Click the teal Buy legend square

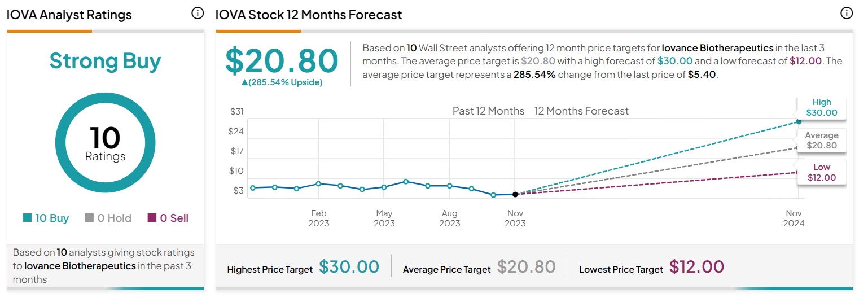pyautogui.click(x=27, y=218)
